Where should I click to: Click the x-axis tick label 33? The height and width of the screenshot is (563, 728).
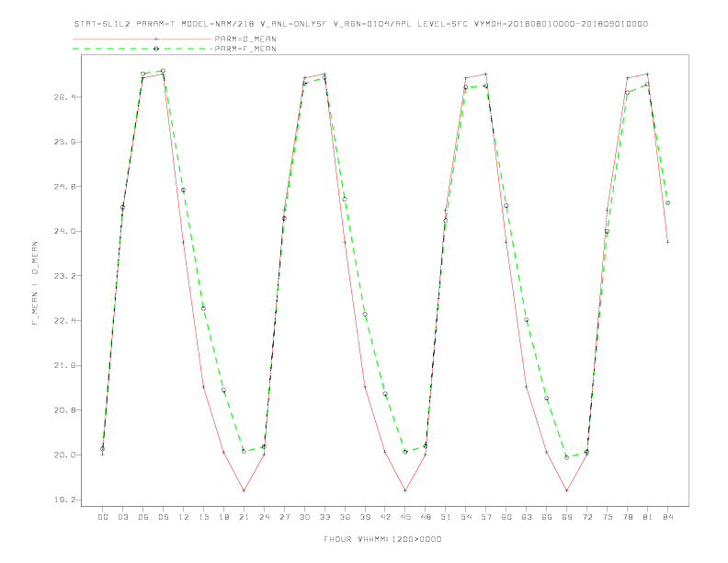pyautogui.click(x=324, y=517)
